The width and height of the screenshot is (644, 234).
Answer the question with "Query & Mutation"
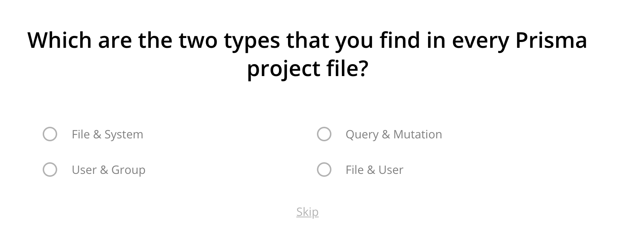[x=393, y=134]
